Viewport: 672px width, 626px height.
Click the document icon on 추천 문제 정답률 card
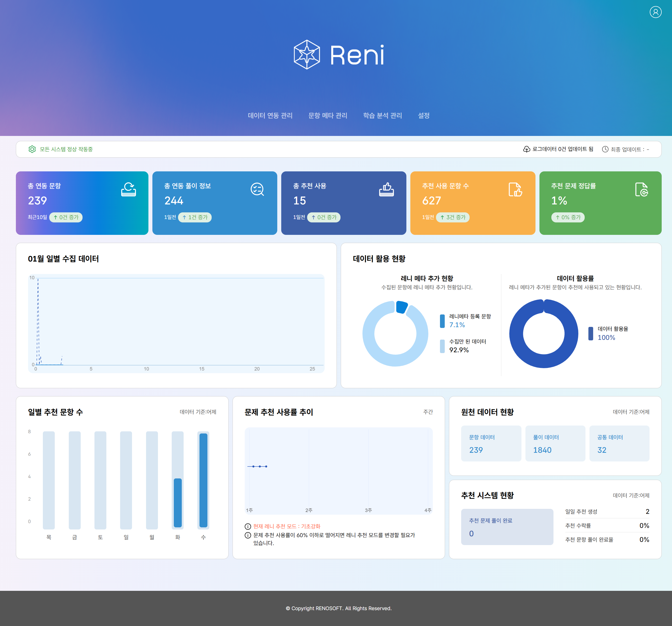(641, 190)
